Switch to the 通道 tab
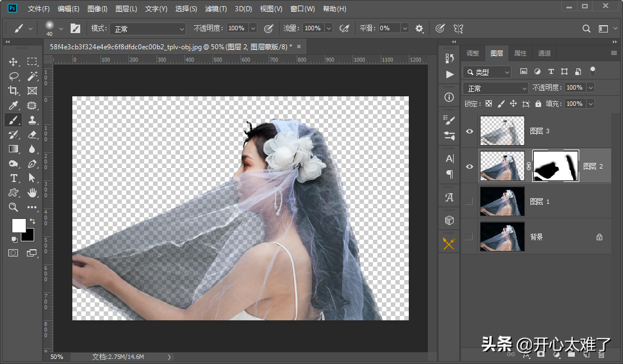Viewport: 623px width, 364px height. click(x=544, y=53)
